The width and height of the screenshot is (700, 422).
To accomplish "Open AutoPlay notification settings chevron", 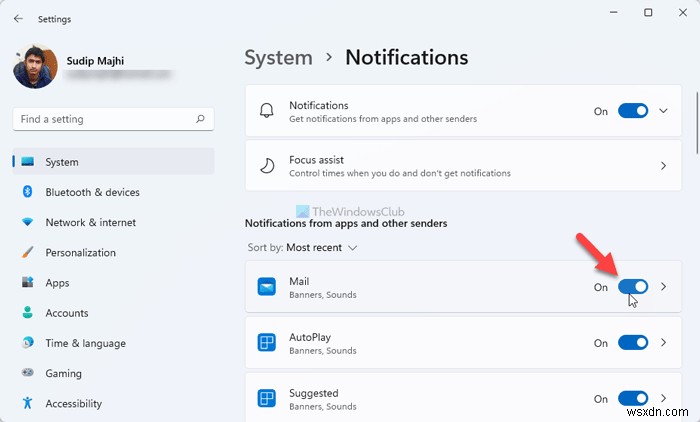I will (663, 343).
